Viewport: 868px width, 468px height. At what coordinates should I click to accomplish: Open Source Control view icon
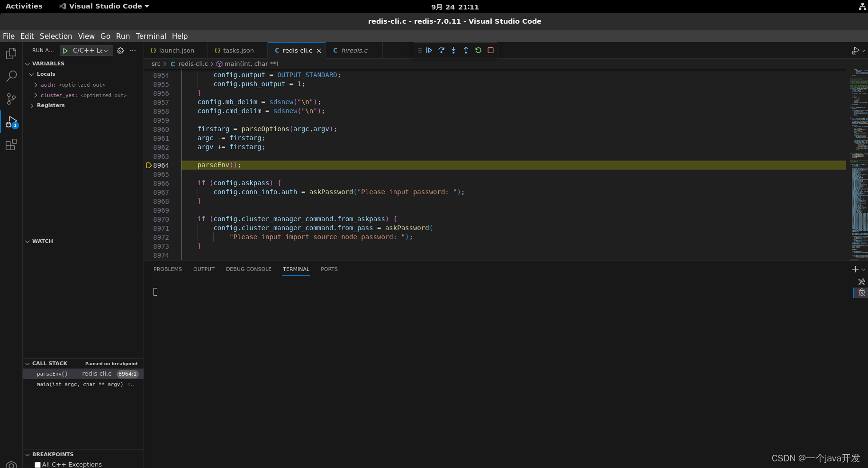click(11, 99)
